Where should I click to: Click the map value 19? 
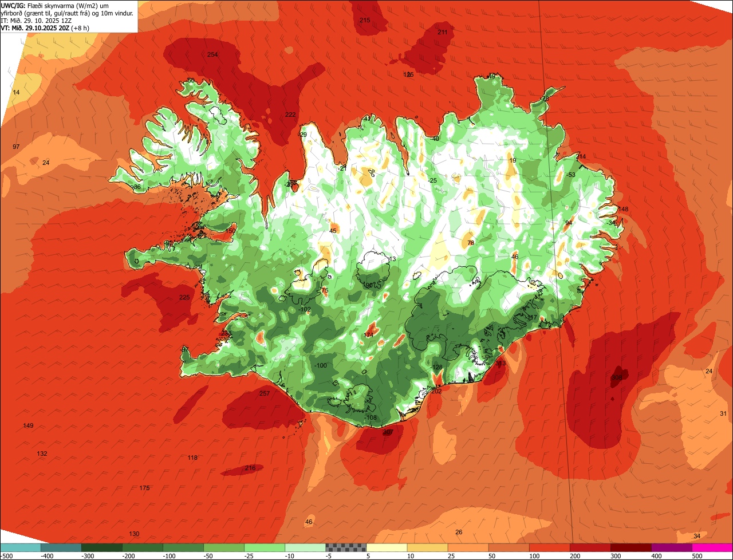pyautogui.click(x=513, y=161)
